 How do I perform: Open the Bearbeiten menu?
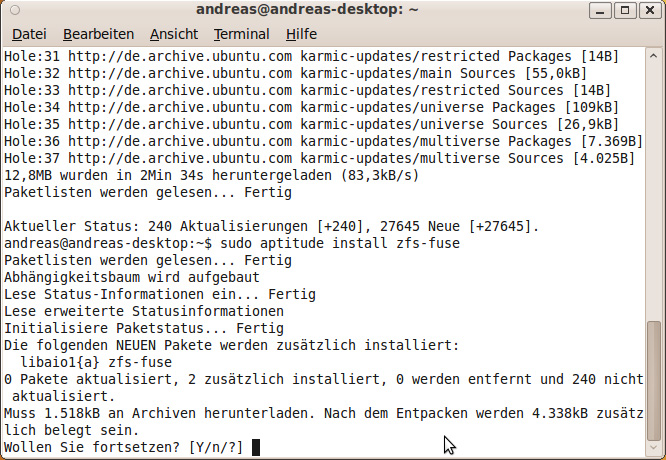click(98, 34)
